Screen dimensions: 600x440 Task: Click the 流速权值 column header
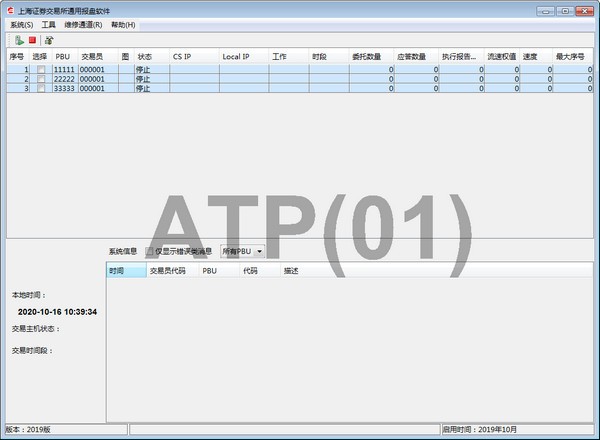(x=502, y=57)
